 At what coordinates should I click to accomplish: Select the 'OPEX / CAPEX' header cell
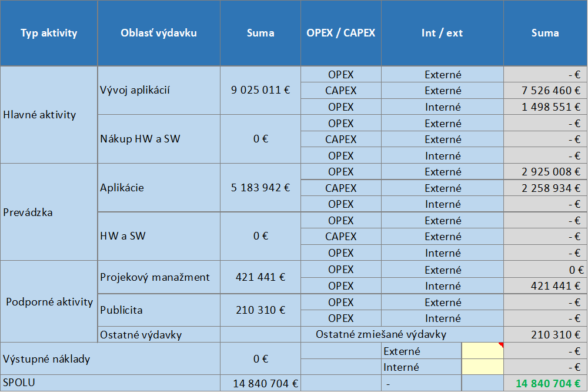tap(341, 33)
